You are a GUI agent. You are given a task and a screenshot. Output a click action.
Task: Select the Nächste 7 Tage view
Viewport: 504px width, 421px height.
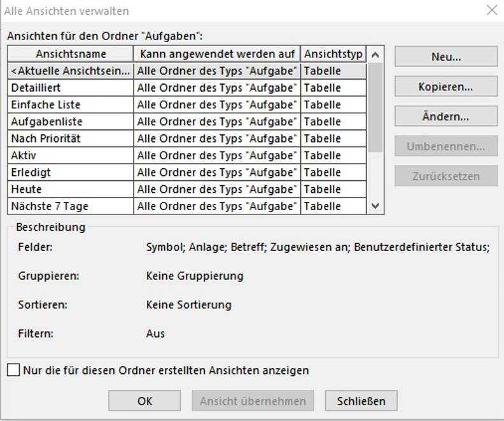[x=186, y=206]
